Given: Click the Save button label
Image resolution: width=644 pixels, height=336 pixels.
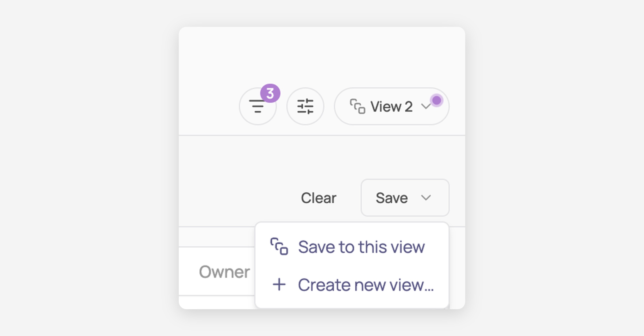Looking at the screenshot, I should tap(391, 198).
